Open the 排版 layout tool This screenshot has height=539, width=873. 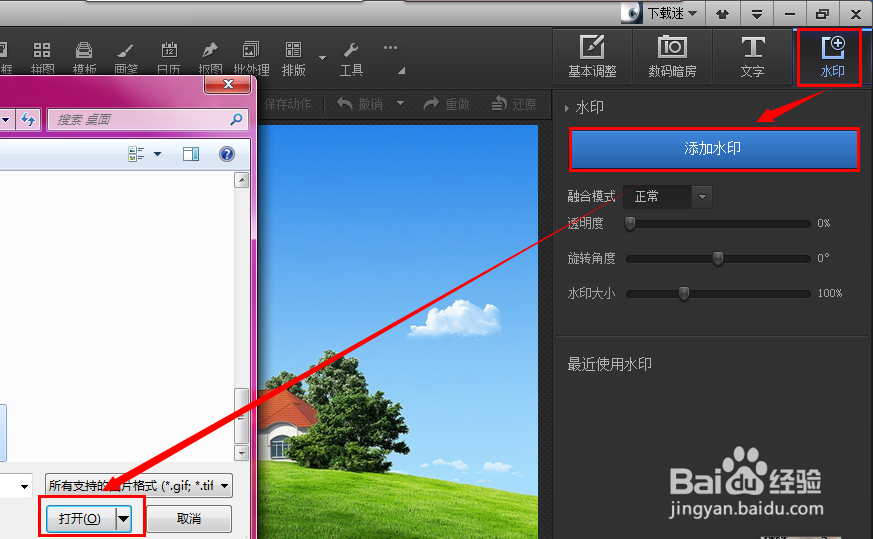(x=293, y=58)
